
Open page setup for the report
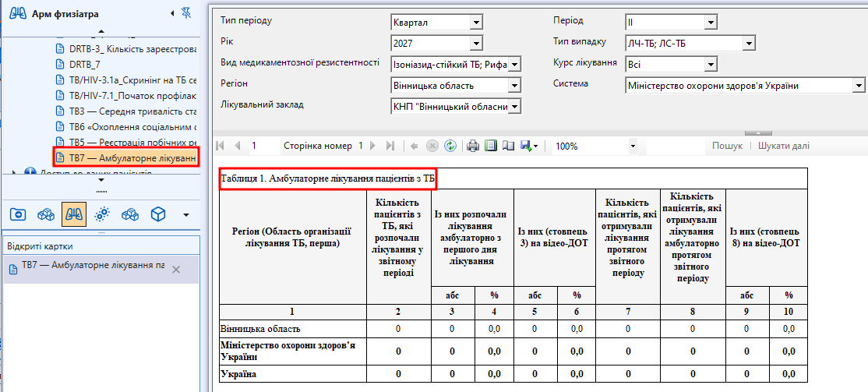pos(508,147)
